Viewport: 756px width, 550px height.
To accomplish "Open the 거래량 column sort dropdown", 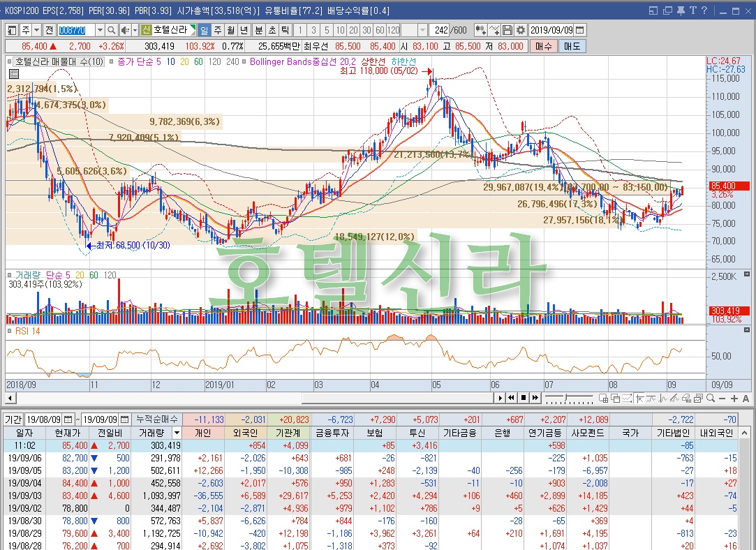I will (x=177, y=433).
